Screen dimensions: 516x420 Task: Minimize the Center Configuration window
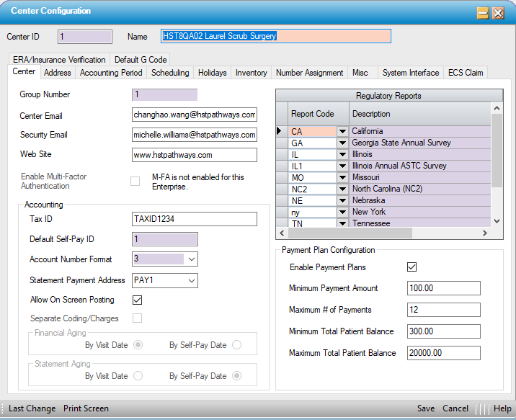pos(483,12)
